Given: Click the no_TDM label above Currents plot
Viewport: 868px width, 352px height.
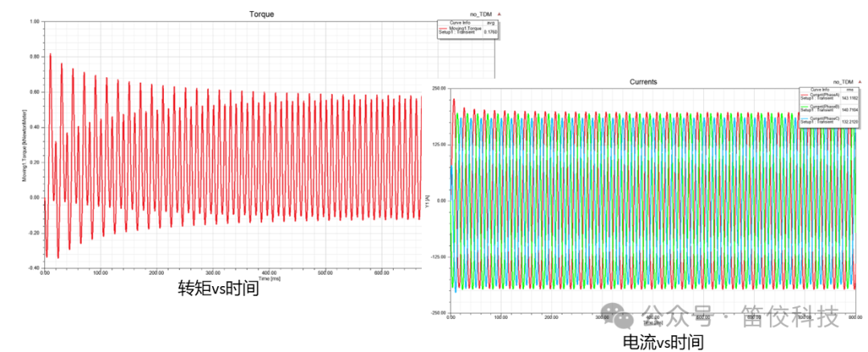Looking at the screenshot, I should click(x=845, y=81).
